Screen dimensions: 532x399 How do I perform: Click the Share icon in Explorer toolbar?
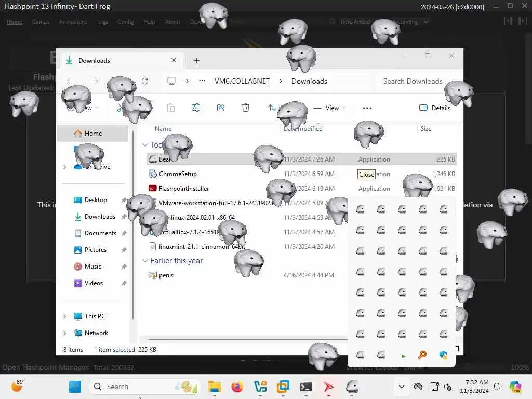(220, 108)
